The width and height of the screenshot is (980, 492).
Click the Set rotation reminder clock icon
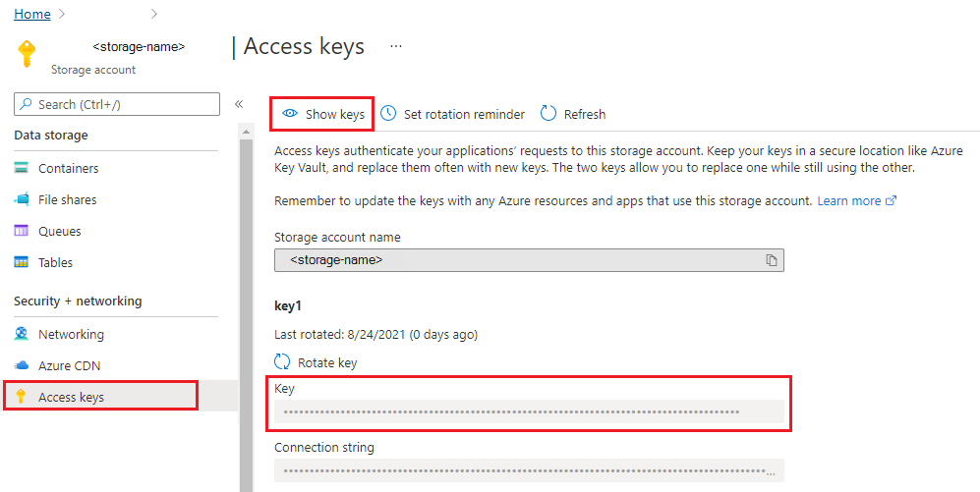389,114
